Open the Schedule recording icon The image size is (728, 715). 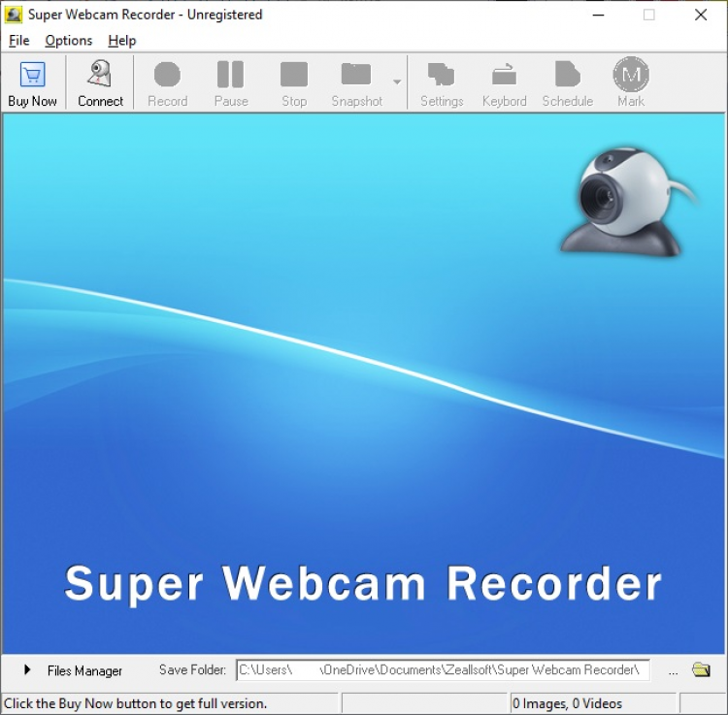(x=567, y=76)
